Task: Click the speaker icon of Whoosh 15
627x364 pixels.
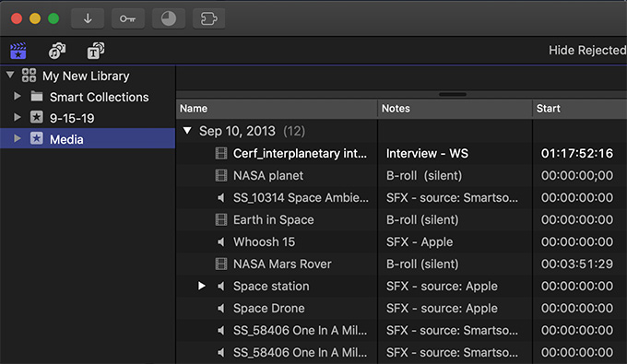Action: pos(221,241)
